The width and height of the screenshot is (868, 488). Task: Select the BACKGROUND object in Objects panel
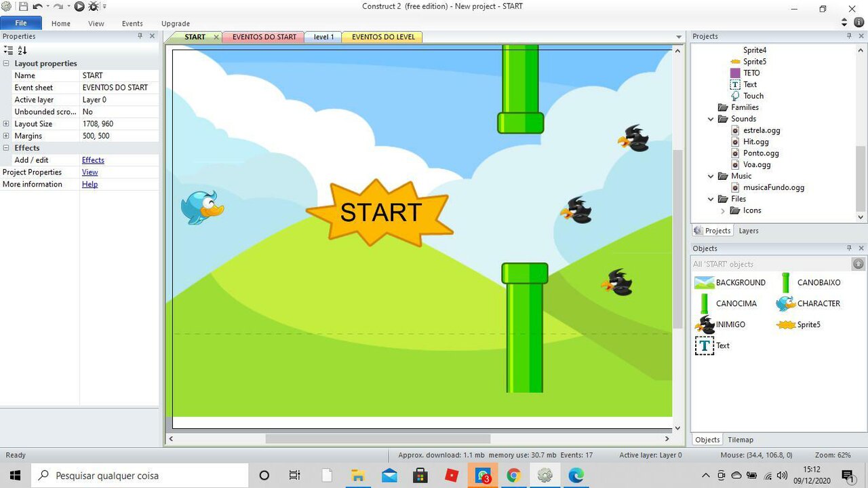pos(730,283)
